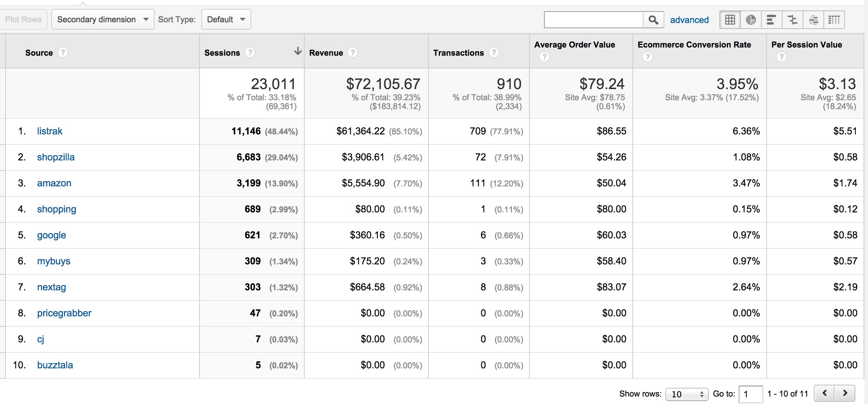Change Show rows count selector

point(687,394)
